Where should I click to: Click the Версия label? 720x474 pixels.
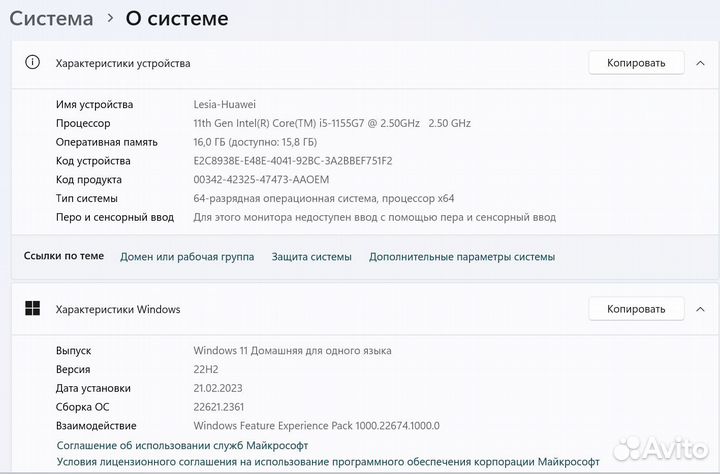pyautogui.click(x=73, y=369)
